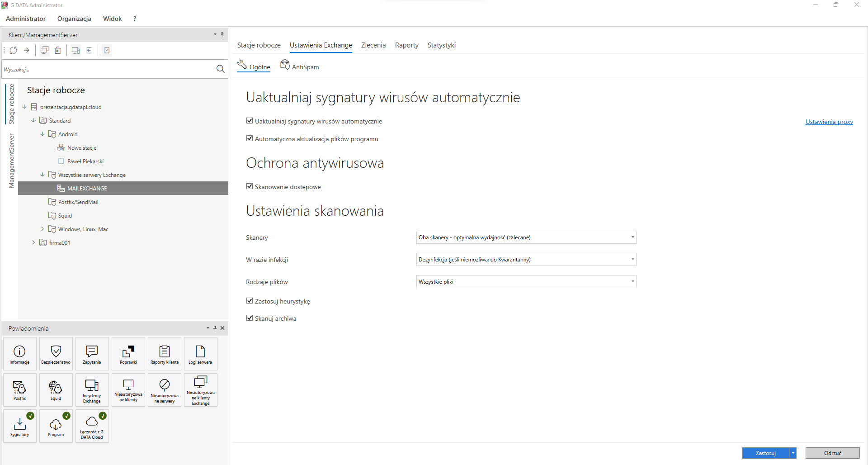Expand the firma001 tree node
The width and height of the screenshot is (868, 465).
(33, 242)
